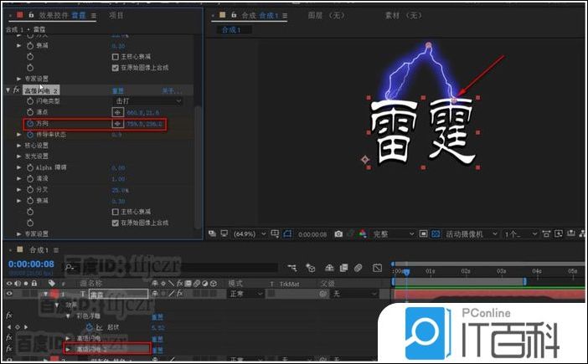The width and height of the screenshot is (588, 364).
Task: Select the 合成1 tab in the viewer
Action: point(230,30)
